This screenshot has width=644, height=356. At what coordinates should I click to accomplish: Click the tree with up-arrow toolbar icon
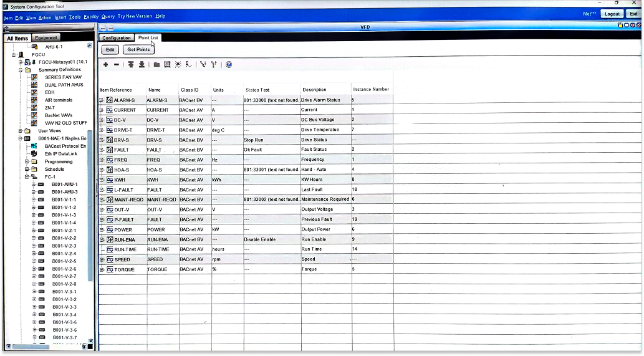pos(214,64)
